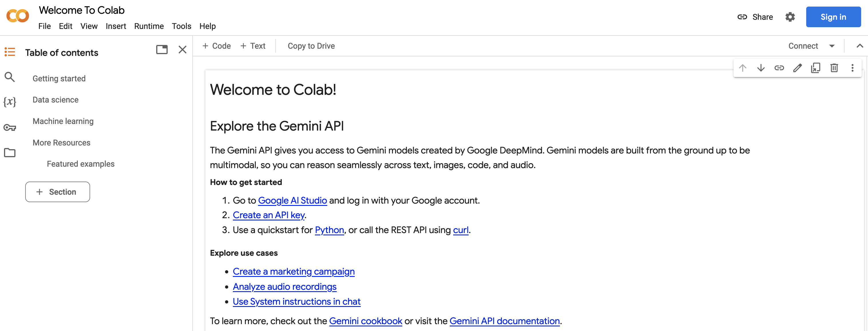The image size is (868, 331).
Task: Open the Variables {x} panel icon
Action: coord(10,102)
